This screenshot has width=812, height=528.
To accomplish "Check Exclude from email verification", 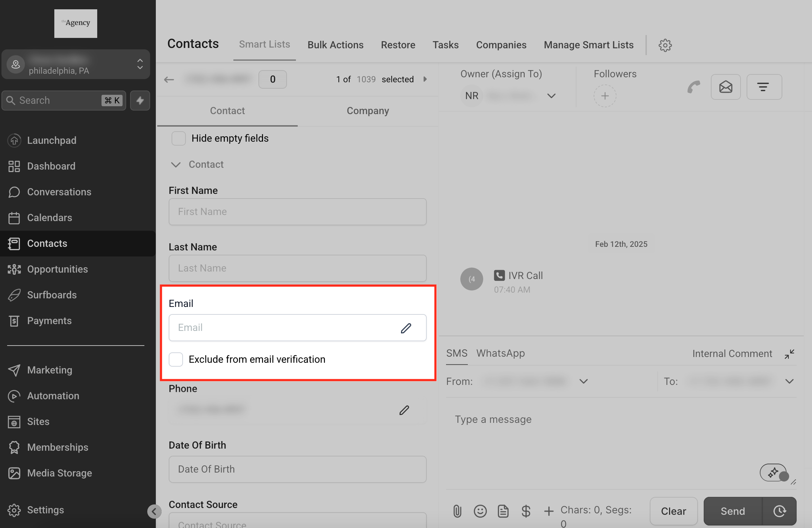I will click(x=176, y=359).
